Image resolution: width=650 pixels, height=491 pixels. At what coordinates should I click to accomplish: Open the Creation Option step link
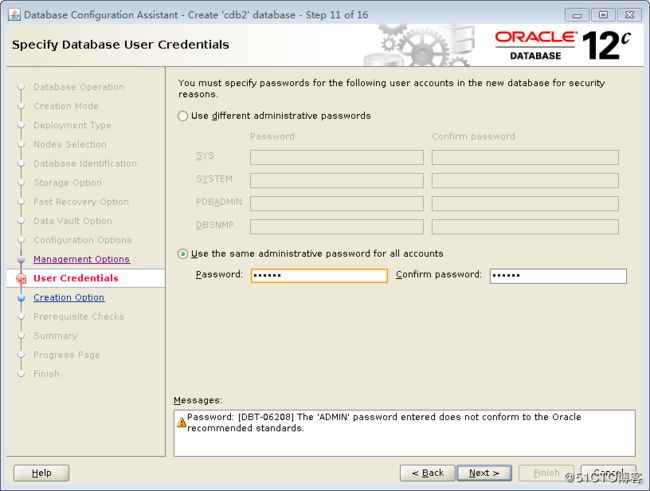point(69,297)
